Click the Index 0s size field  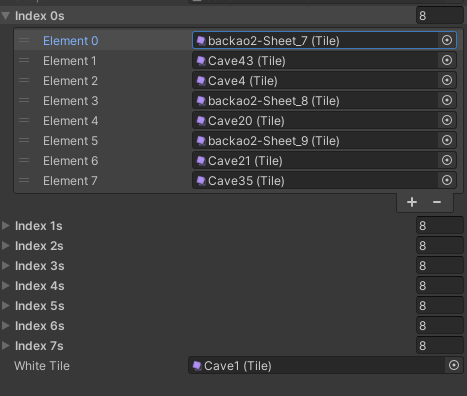click(x=440, y=16)
